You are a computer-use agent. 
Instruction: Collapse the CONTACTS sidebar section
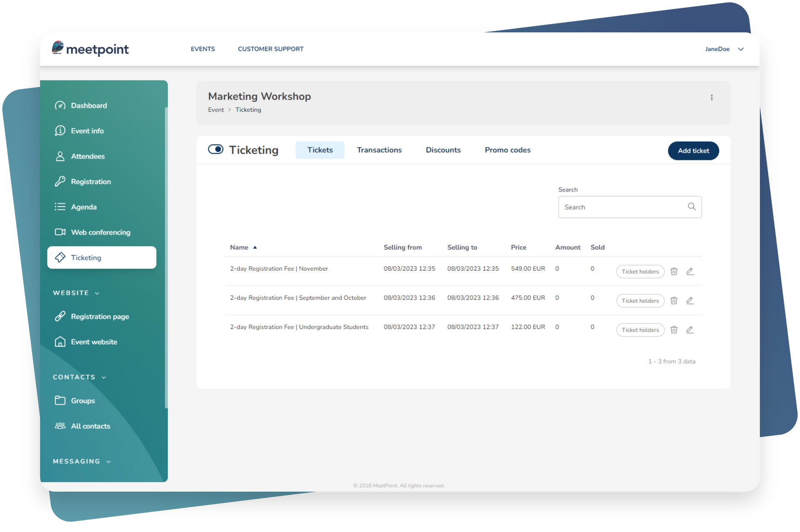[104, 377]
